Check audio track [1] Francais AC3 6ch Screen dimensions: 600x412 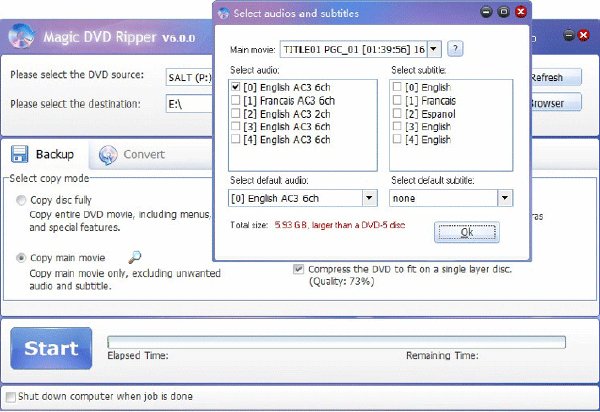click(235, 100)
